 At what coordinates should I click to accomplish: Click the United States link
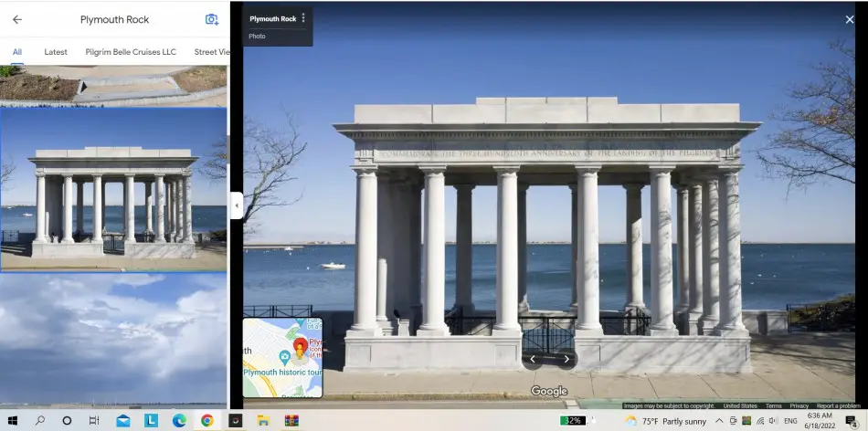coord(740,406)
